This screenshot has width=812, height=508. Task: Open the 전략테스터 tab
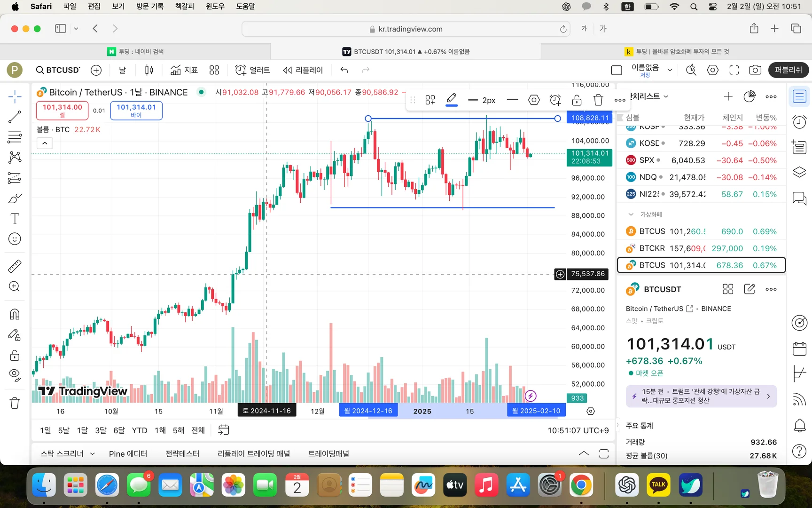(182, 454)
